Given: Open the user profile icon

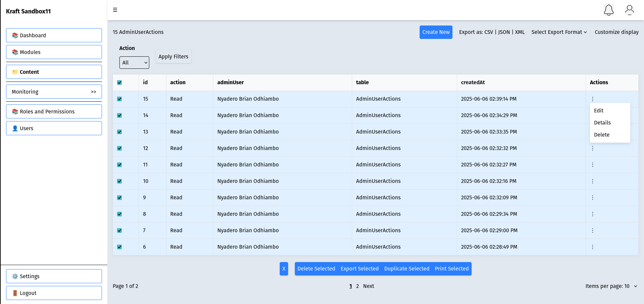Looking at the screenshot, I should point(630,10).
